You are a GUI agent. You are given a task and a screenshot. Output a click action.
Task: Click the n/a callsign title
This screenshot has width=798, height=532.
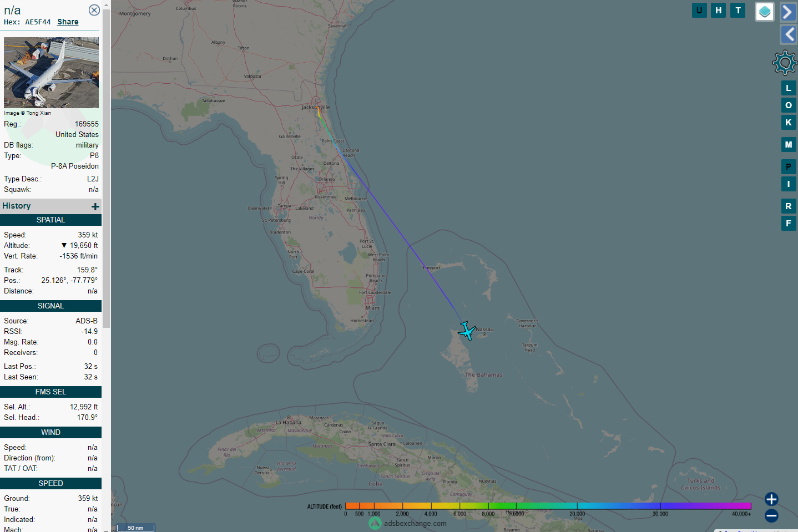[x=12, y=10]
